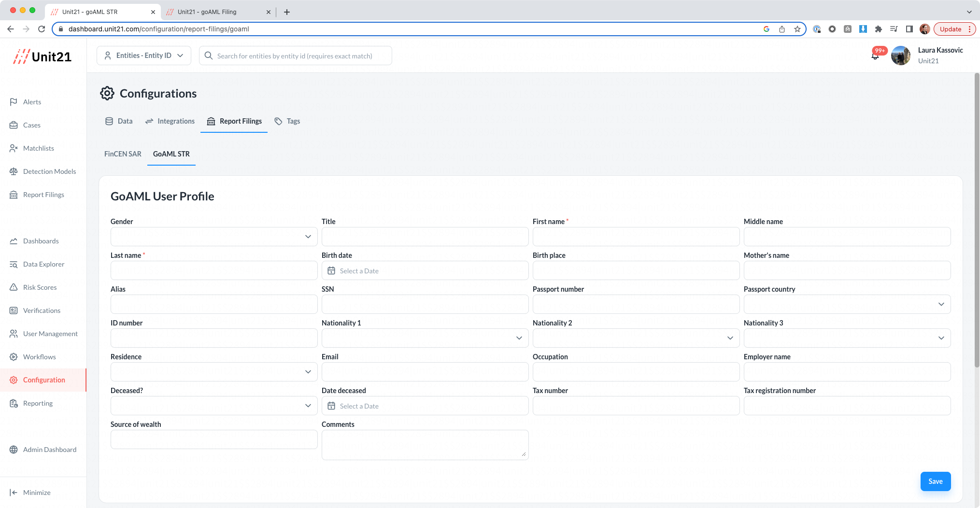Click the Tax registration number field
The image size is (980, 508).
click(847, 406)
